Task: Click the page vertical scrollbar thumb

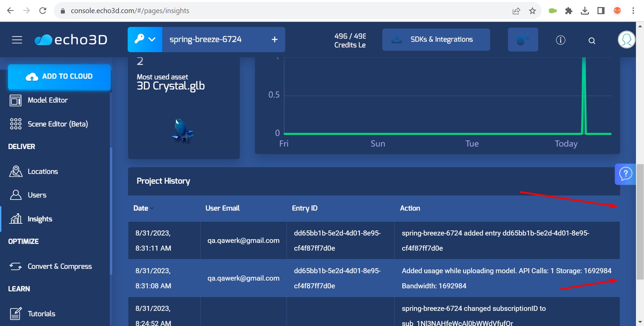Action: pyautogui.click(x=640, y=222)
